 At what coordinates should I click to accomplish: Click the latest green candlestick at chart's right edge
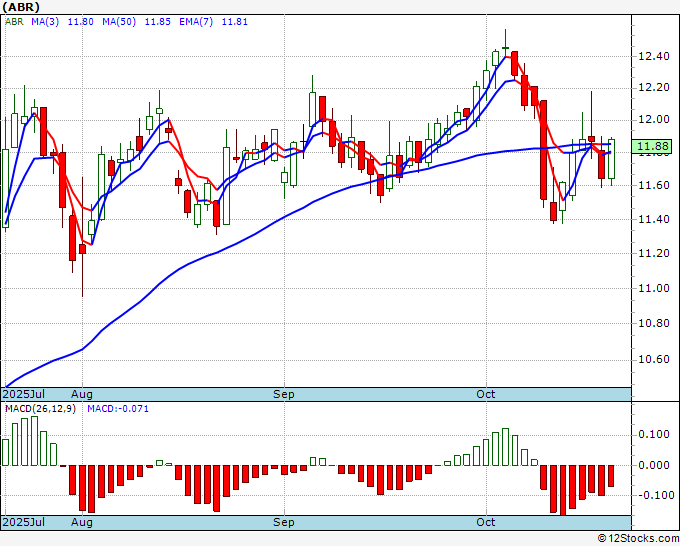pyautogui.click(x=611, y=159)
